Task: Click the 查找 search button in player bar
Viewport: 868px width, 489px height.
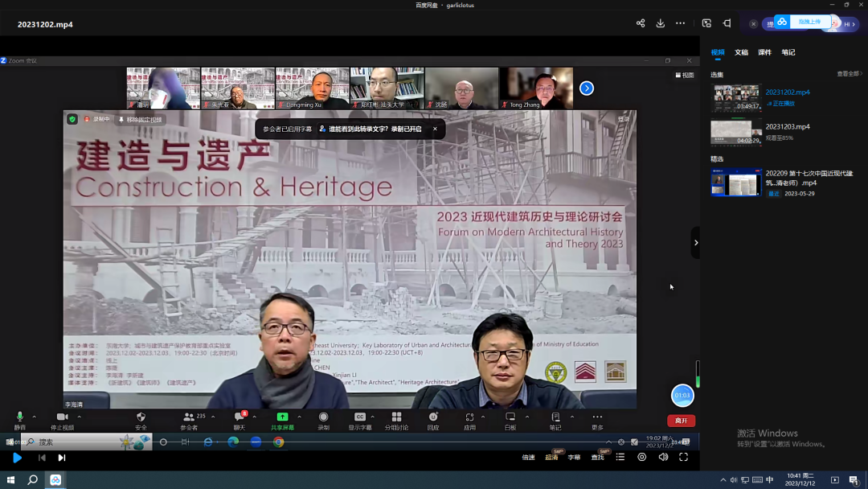Action: click(597, 457)
